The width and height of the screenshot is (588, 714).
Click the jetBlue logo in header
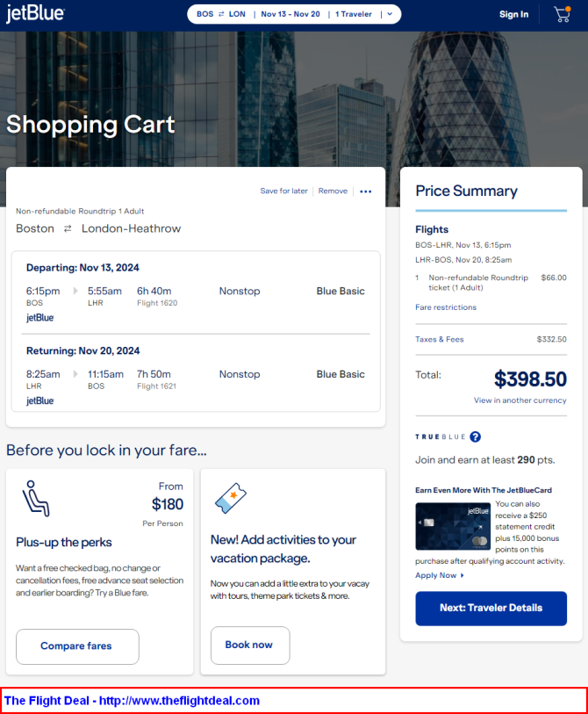(x=35, y=14)
